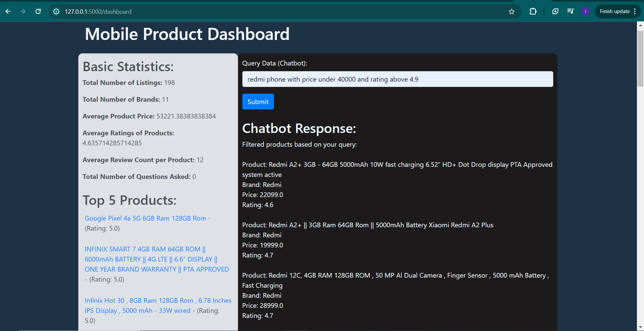Screen dimensions: 644x331
Task: Click the Finish update button
Action: pos(615,11)
